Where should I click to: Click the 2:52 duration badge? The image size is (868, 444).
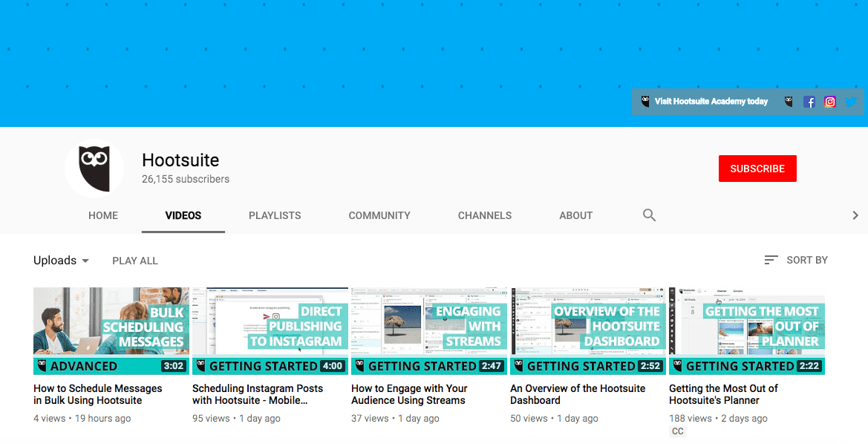point(650,366)
